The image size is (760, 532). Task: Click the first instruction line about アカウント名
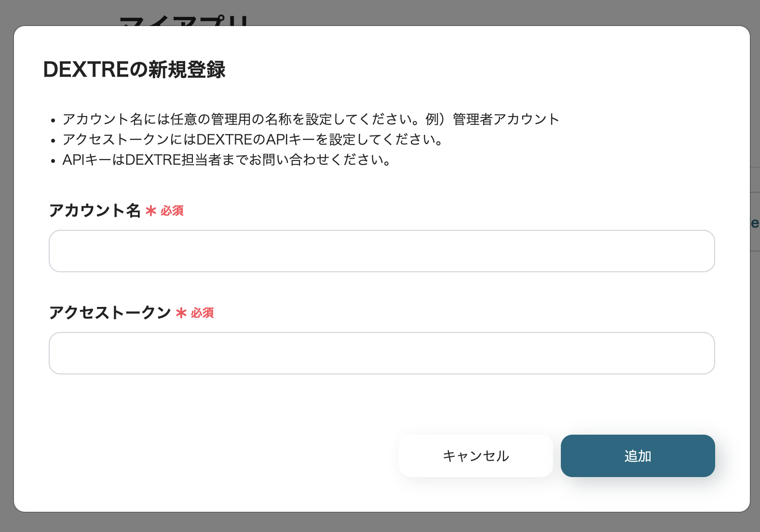coord(241,119)
